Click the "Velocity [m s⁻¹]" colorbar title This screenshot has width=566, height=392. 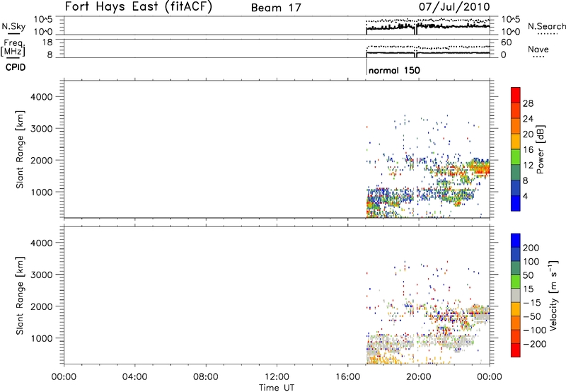(x=553, y=295)
